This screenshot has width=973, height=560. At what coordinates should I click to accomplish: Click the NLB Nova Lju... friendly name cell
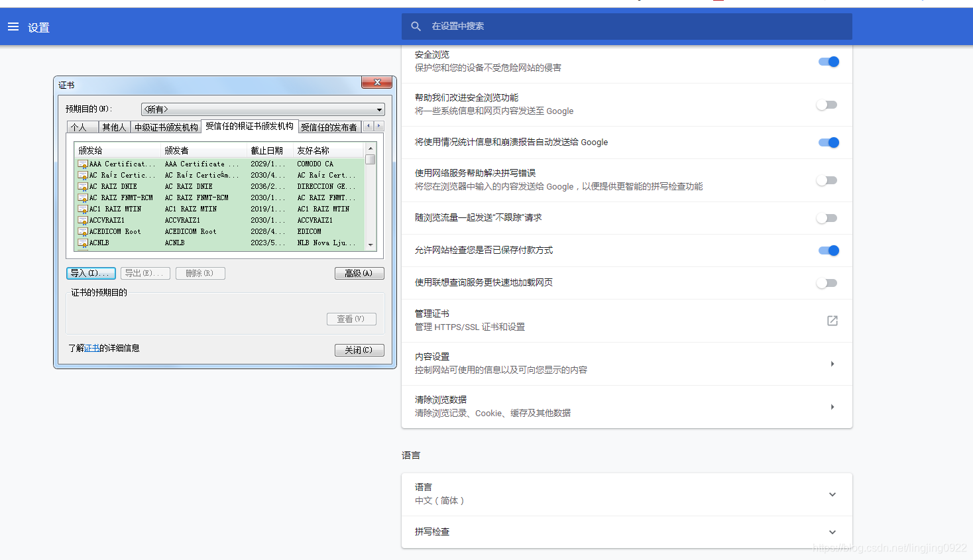point(326,243)
